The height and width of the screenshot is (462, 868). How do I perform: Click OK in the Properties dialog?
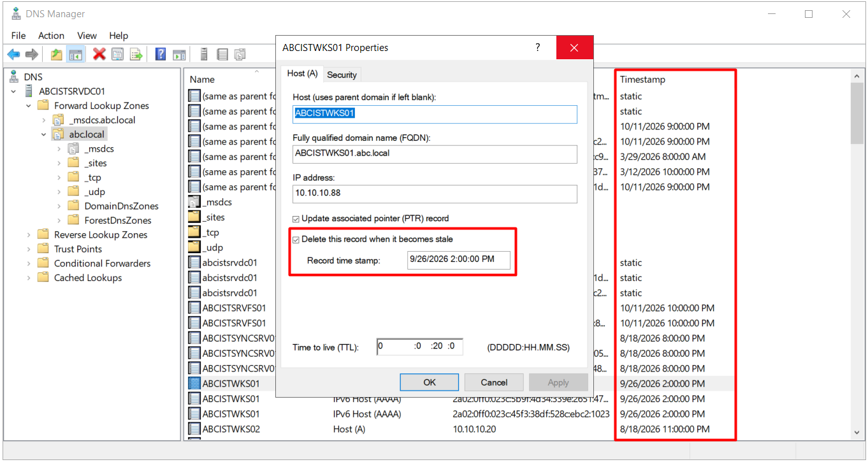click(430, 382)
